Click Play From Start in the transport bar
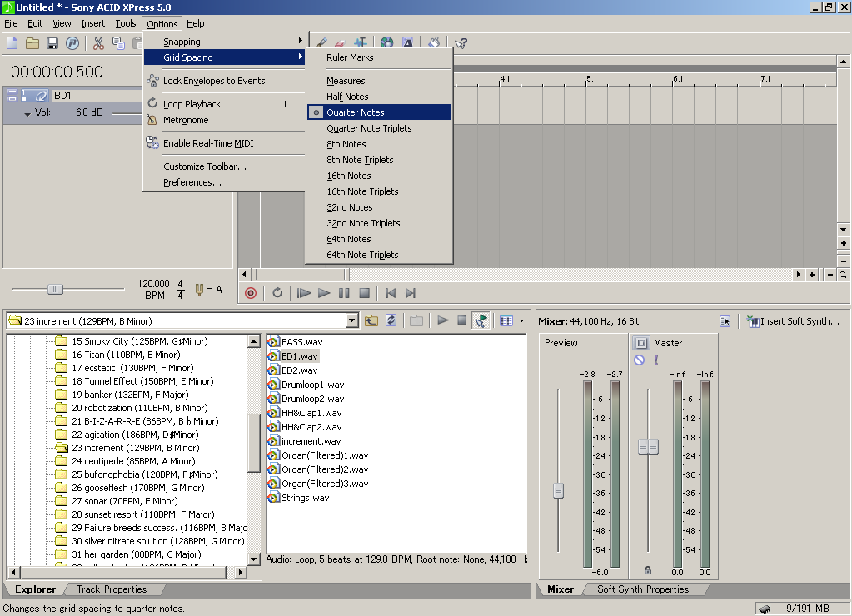 coord(304,293)
